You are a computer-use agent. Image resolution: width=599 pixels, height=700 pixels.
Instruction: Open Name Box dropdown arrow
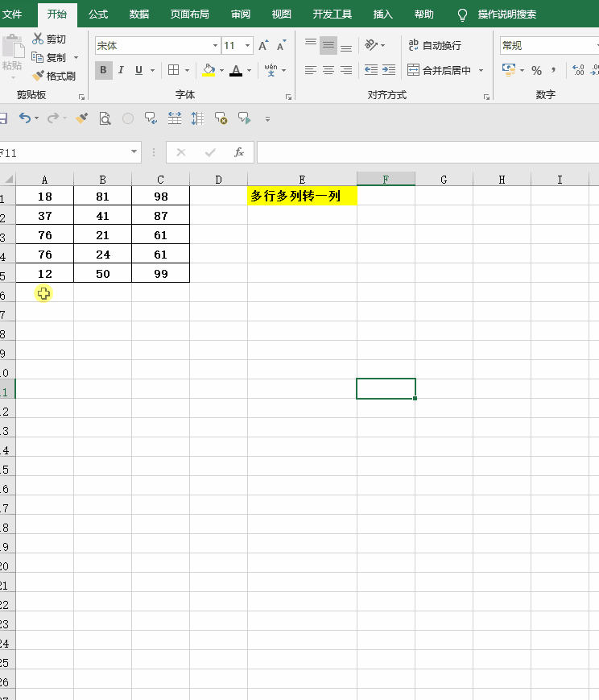click(x=134, y=151)
